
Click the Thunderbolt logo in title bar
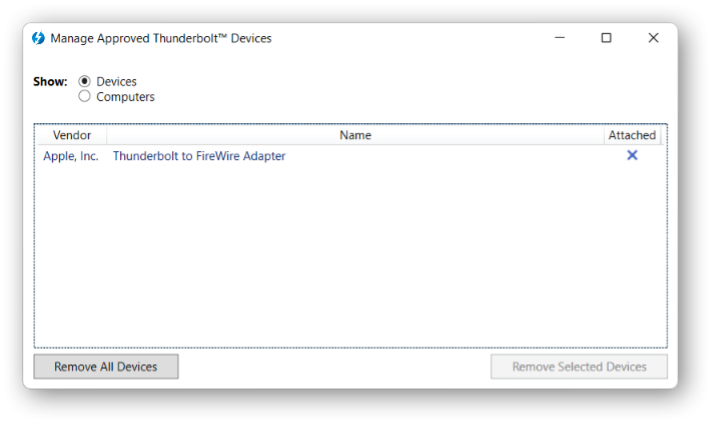click(x=39, y=38)
